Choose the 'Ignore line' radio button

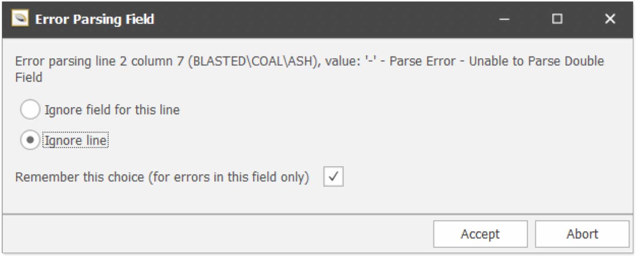(x=30, y=141)
